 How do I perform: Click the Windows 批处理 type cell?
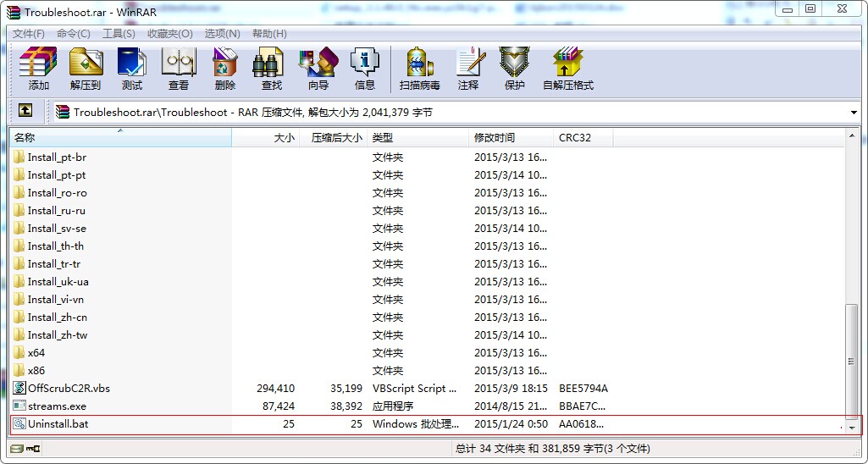coord(416,423)
